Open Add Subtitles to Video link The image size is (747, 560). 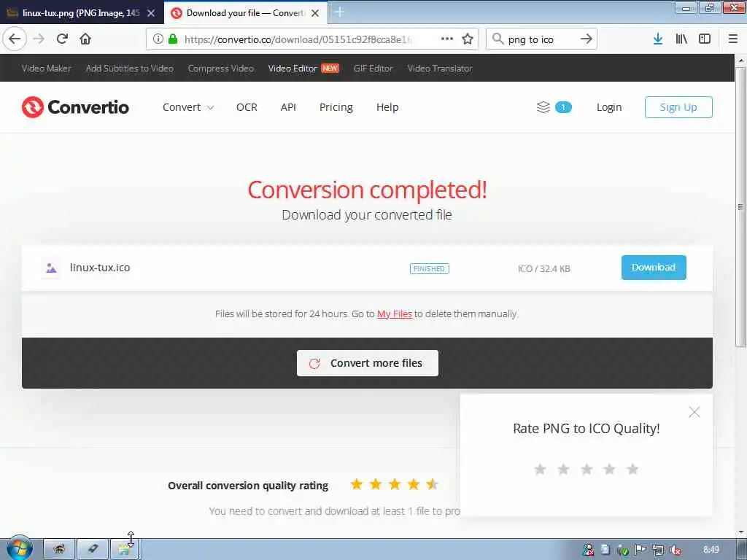tap(130, 68)
